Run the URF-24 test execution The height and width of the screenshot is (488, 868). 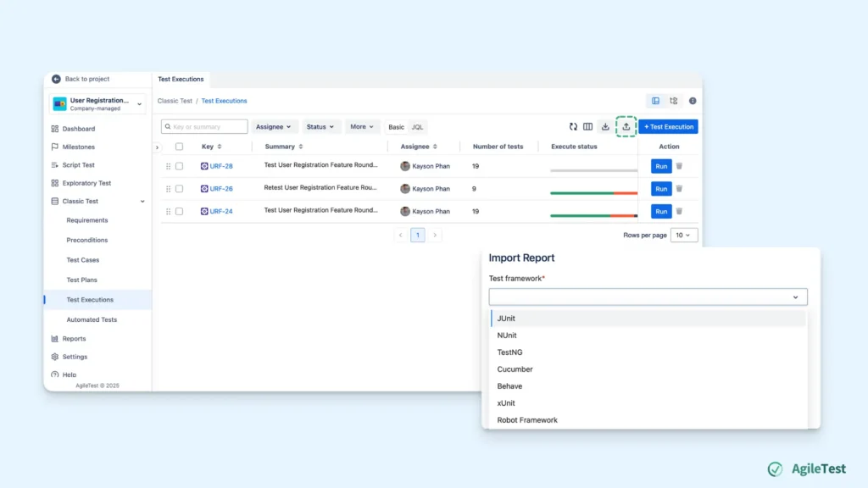pos(661,211)
